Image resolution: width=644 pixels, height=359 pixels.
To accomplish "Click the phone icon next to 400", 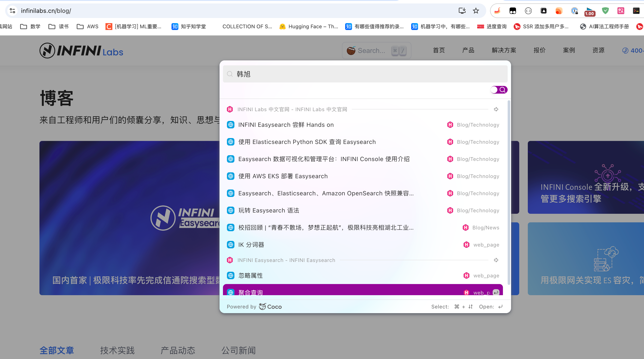I will tap(625, 51).
